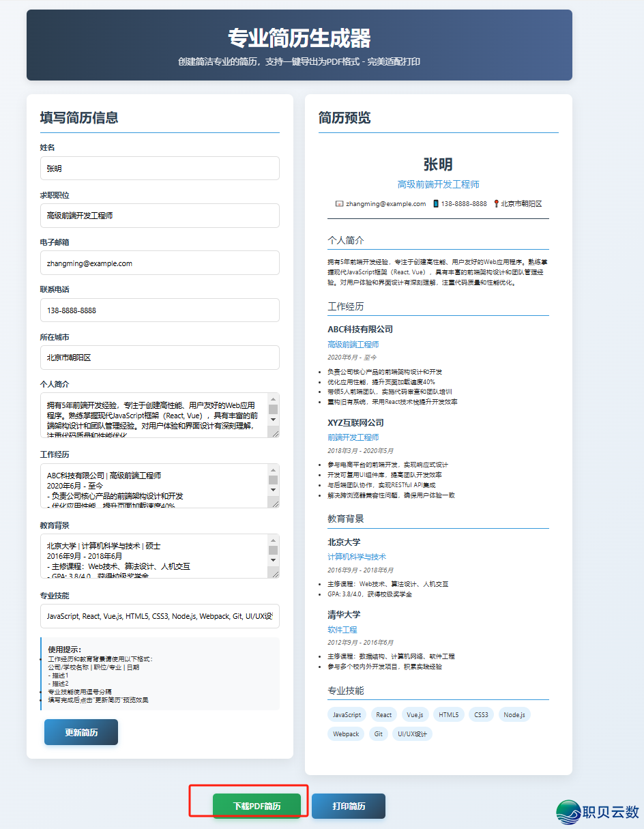Click the JavaScript skill tag

(x=347, y=714)
